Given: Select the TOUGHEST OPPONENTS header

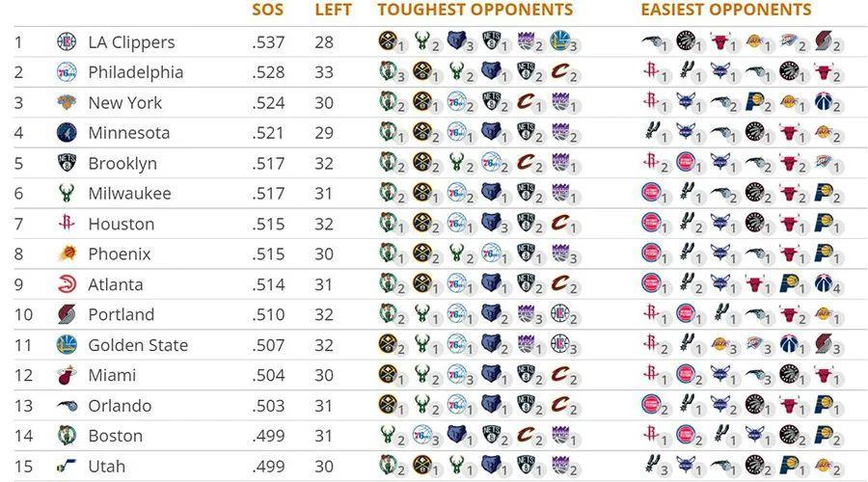Looking at the screenshot, I should [x=475, y=11].
